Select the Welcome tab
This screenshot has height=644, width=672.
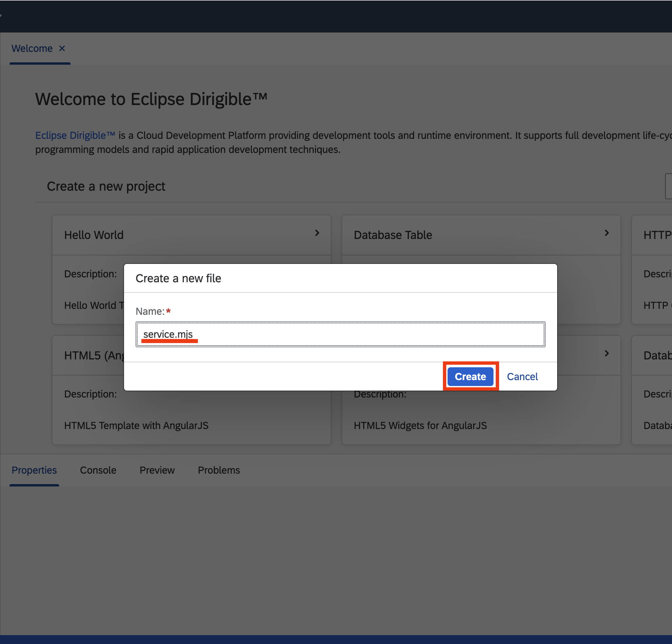(32, 48)
